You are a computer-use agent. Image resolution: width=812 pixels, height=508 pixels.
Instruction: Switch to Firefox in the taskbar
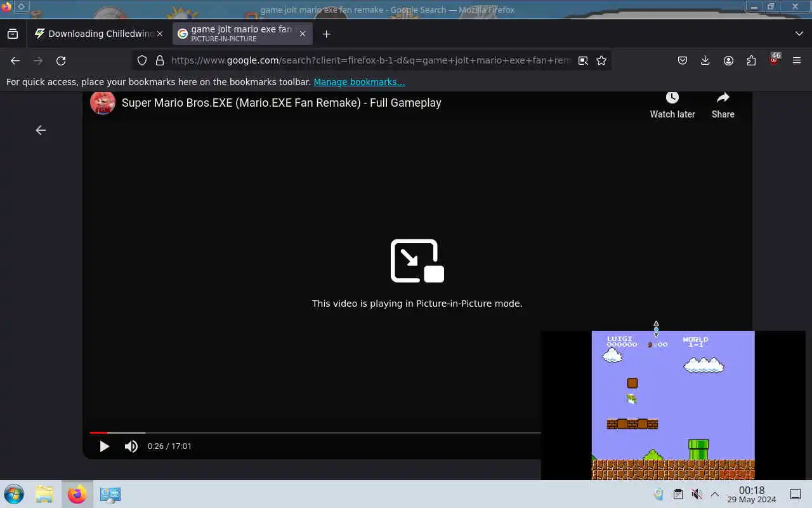(x=77, y=494)
